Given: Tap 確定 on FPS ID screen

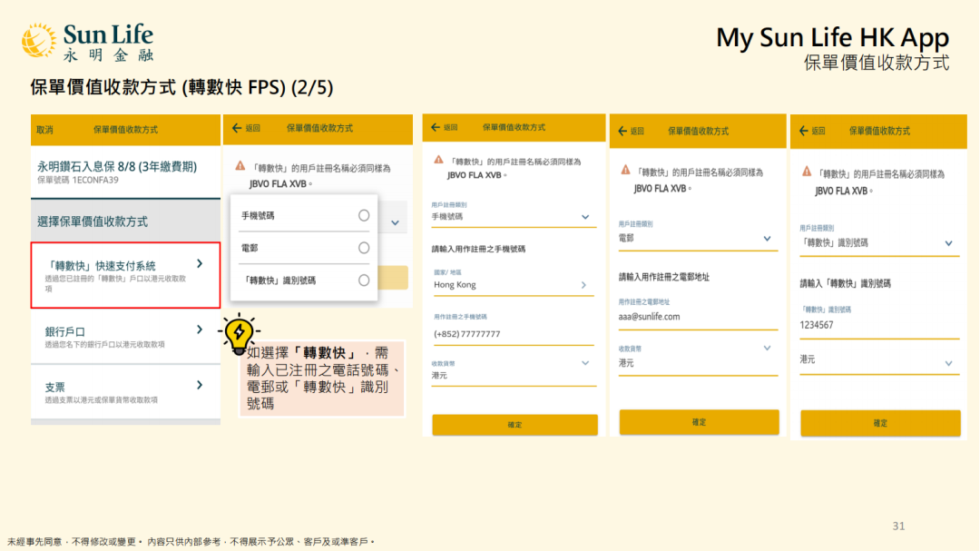Looking at the screenshot, I should point(880,423).
